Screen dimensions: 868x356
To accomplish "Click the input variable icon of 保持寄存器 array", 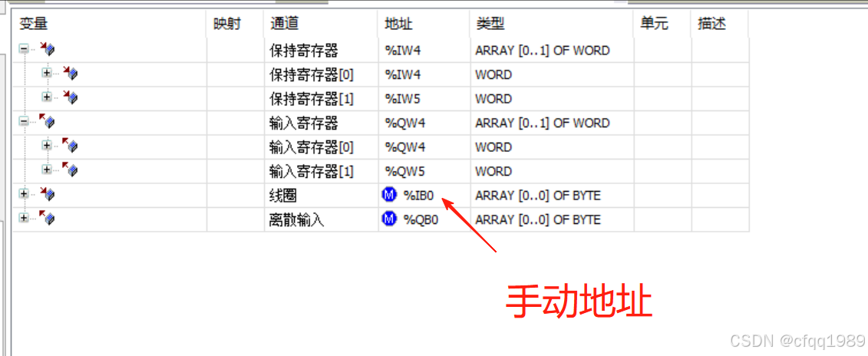I will pos(47,49).
